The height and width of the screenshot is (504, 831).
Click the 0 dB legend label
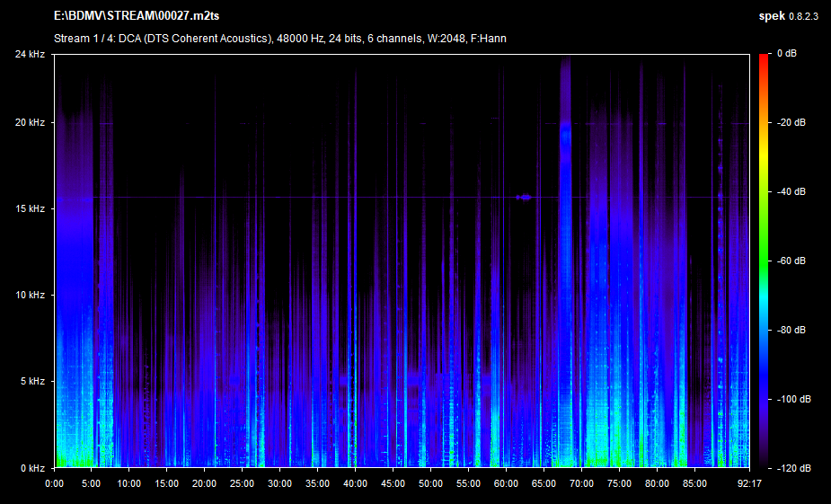[x=787, y=55]
